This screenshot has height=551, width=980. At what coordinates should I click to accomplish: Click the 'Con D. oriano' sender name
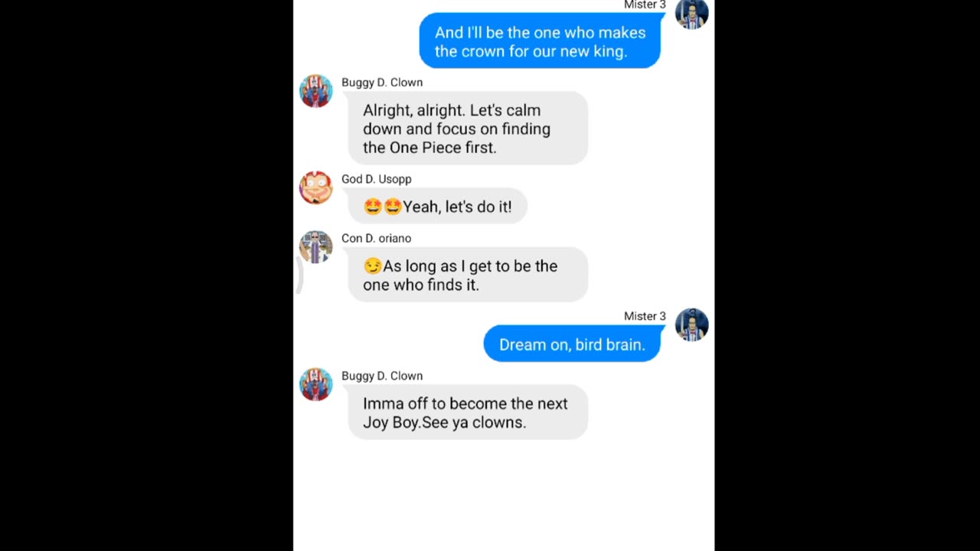[x=376, y=238]
